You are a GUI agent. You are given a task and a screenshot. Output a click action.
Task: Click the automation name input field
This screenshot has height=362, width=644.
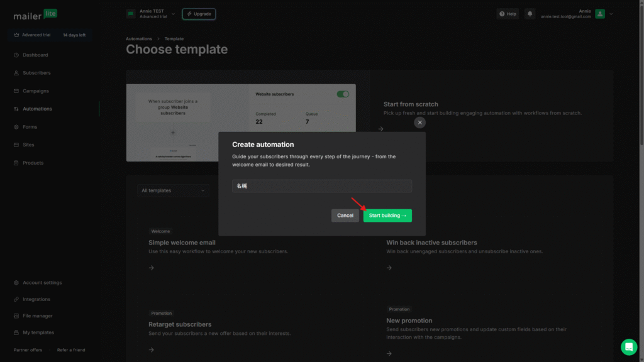322,186
